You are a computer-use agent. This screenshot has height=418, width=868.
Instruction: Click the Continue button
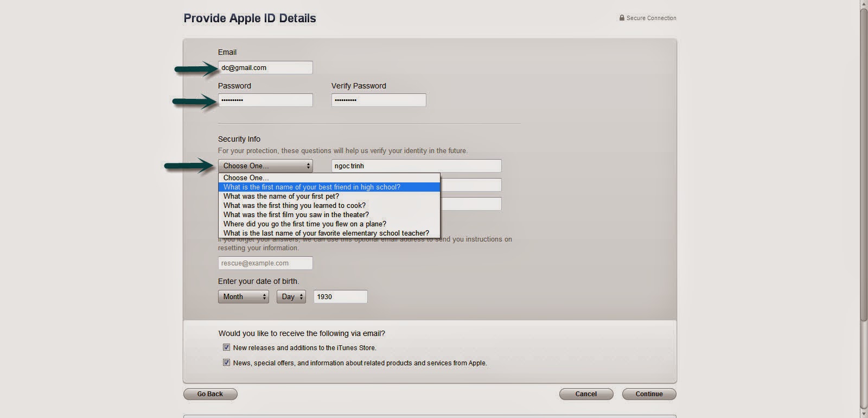(x=649, y=394)
